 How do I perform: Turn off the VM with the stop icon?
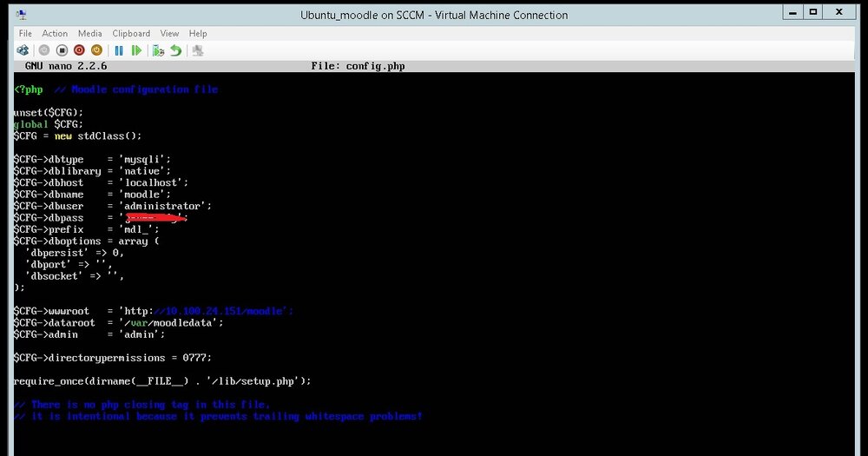pyautogui.click(x=62, y=50)
